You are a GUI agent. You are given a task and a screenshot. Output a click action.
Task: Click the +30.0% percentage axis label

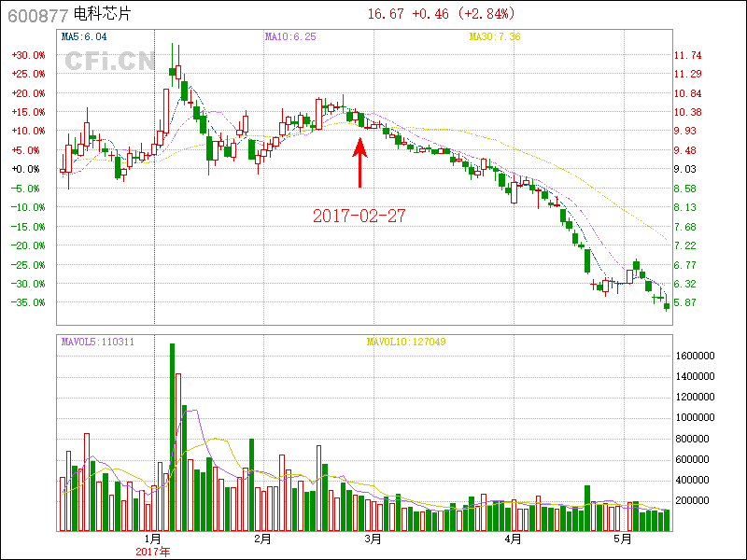pyautogui.click(x=26, y=55)
